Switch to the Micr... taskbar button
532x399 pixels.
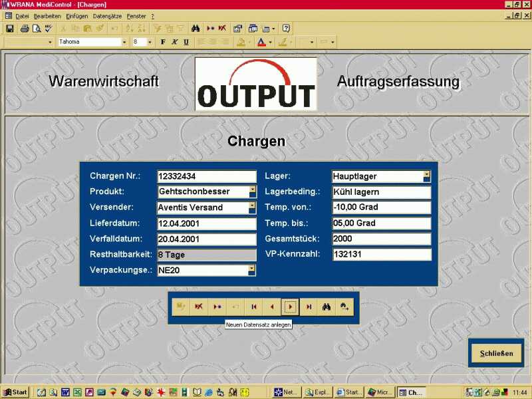(x=380, y=392)
